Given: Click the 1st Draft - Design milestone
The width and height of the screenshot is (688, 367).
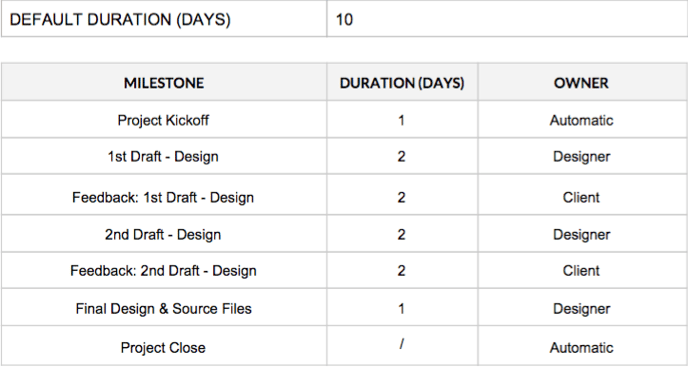Looking at the screenshot, I should click(163, 157).
